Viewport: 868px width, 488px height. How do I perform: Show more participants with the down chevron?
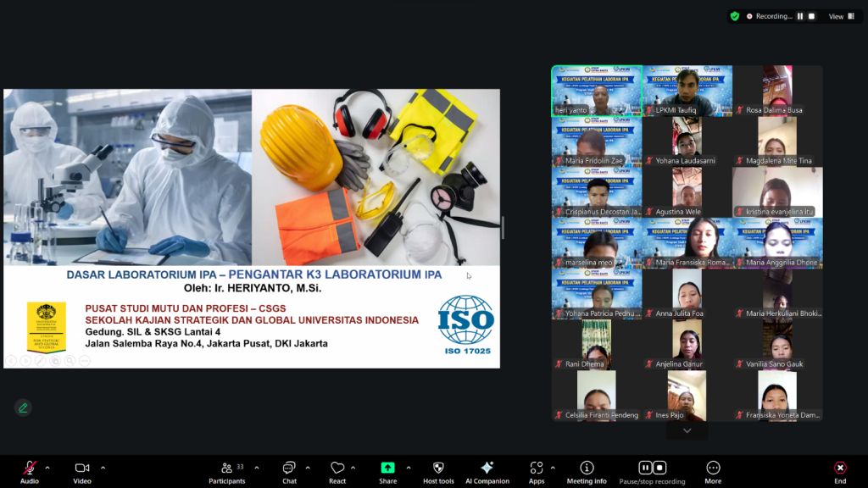click(687, 431)
